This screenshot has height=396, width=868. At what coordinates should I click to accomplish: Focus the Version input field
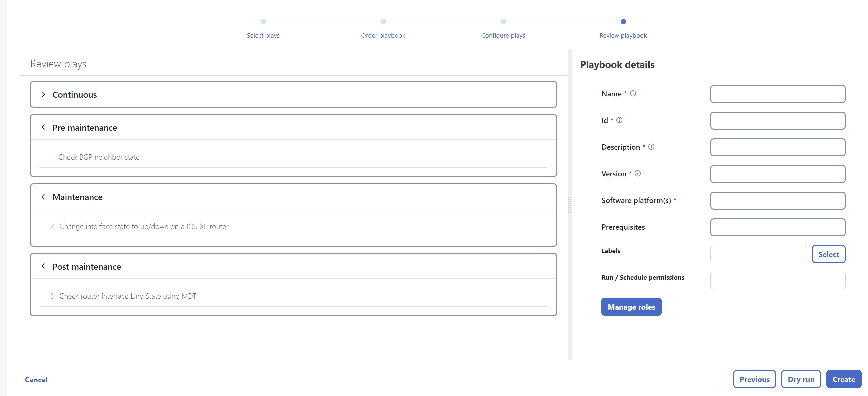click(777, 174)
